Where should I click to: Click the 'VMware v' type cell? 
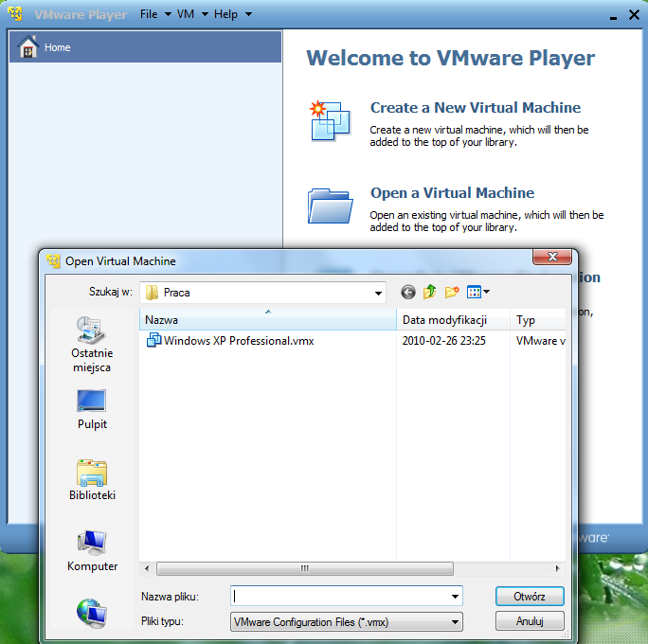tap(540, 341)
